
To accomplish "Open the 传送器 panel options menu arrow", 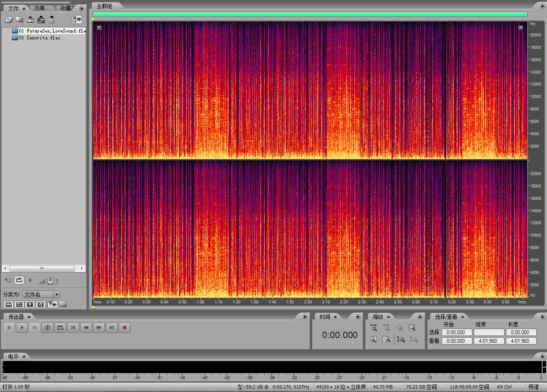I will pos(305,317).
